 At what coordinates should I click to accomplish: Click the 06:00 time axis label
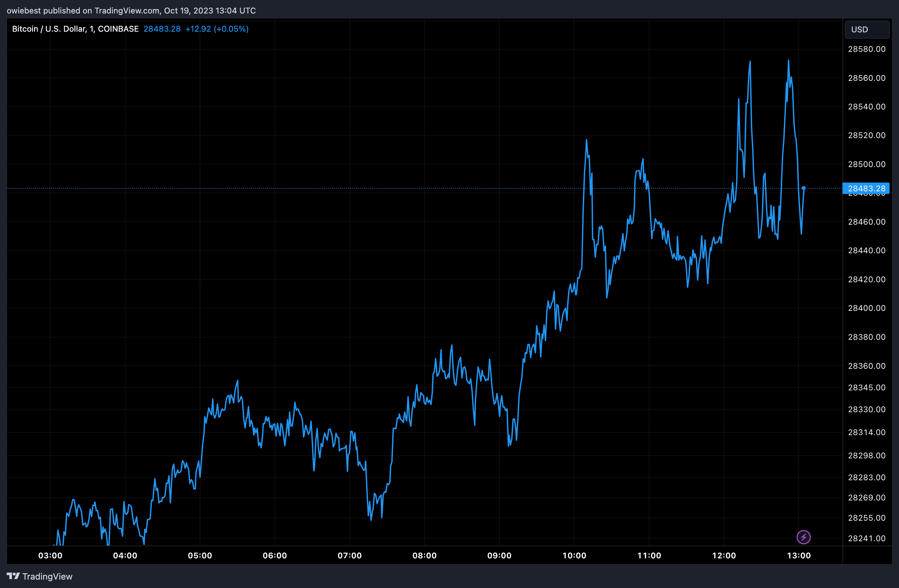pos(275,555)
